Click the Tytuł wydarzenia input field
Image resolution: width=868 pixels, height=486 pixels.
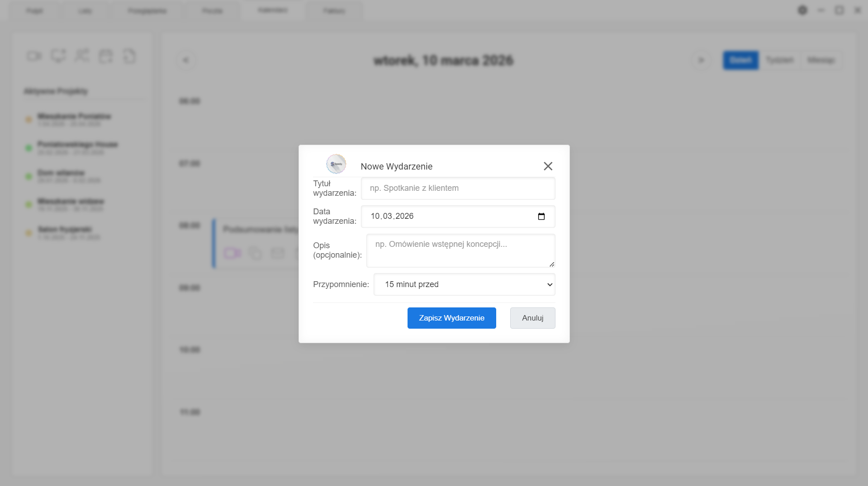(x=458, y=189)
